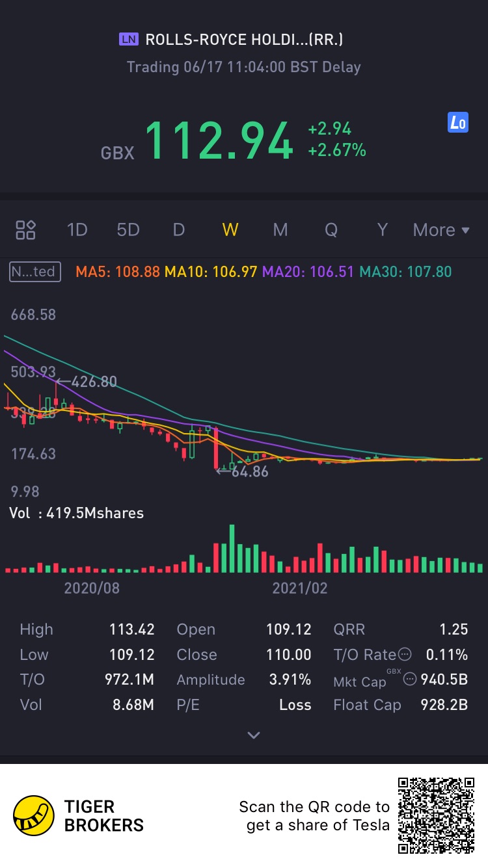The image size is (488, 868).
Task: Tap the TIGER BROKERS brand name
Action: pyautogui.click(x=104, y=816)
